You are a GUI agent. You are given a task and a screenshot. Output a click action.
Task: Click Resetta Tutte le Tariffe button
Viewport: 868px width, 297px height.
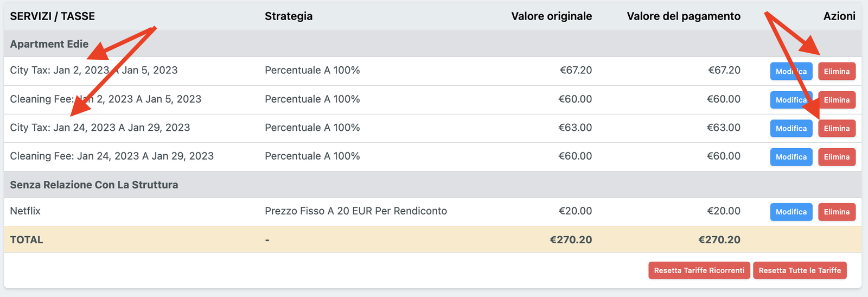coord(800,270)
